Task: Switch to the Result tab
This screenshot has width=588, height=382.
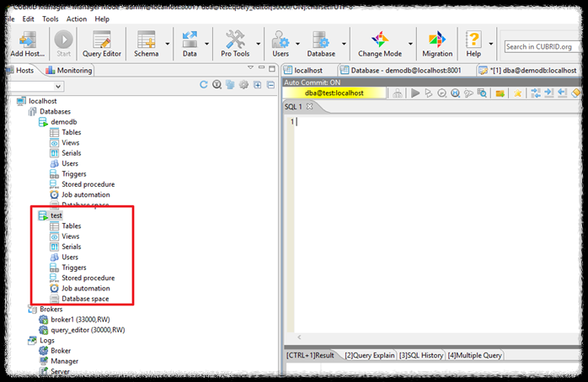Action: pos(310,355)
